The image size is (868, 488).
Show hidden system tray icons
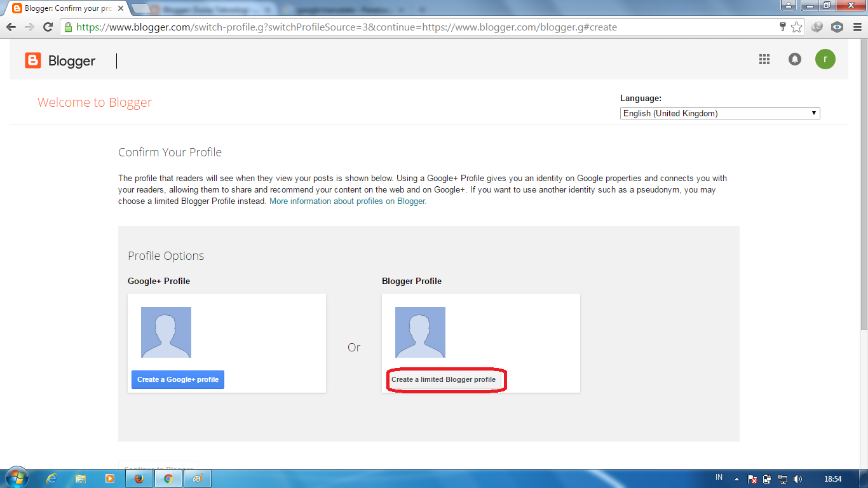pos(737,478)
